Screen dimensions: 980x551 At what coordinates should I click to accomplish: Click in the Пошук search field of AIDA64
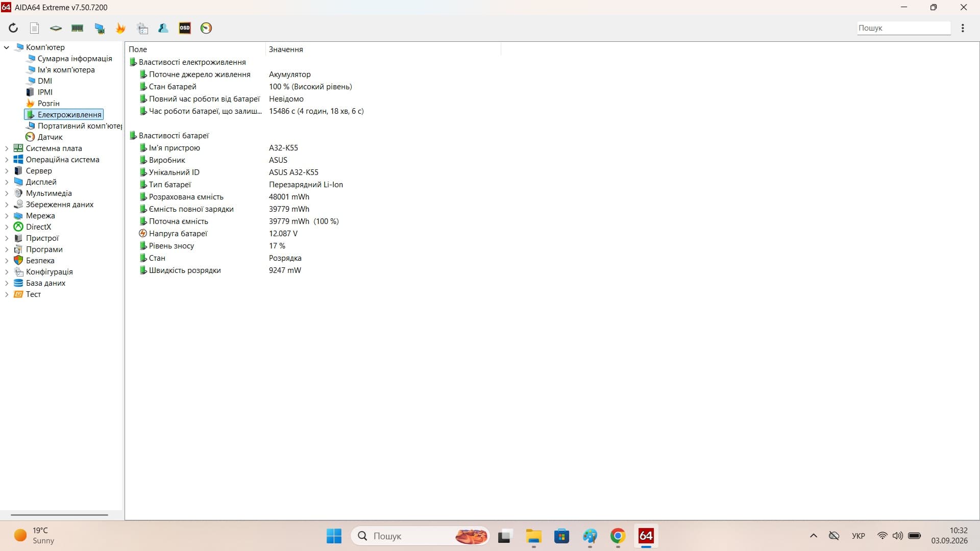[903, 28]
